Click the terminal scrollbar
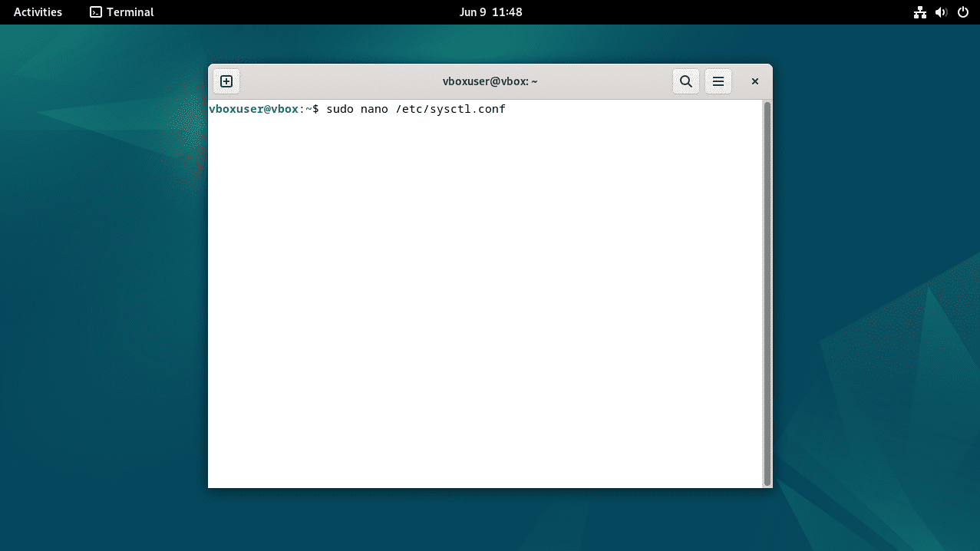Screen dimensions: 980x551 (x=765, y=292)
